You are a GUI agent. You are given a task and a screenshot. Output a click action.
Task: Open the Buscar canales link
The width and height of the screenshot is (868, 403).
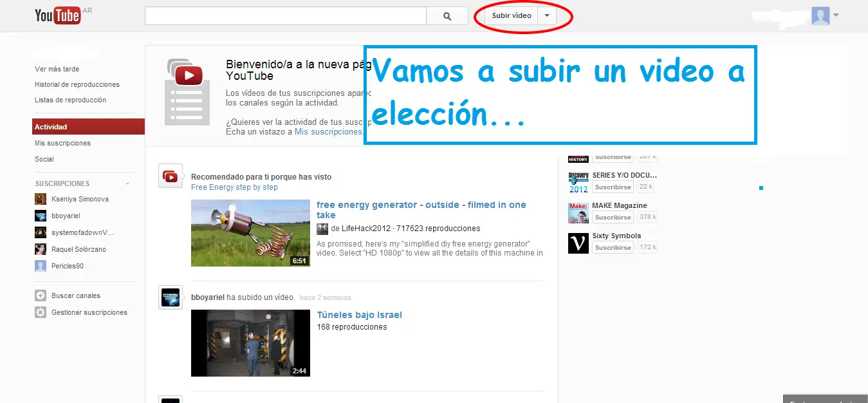coord(76,295)
